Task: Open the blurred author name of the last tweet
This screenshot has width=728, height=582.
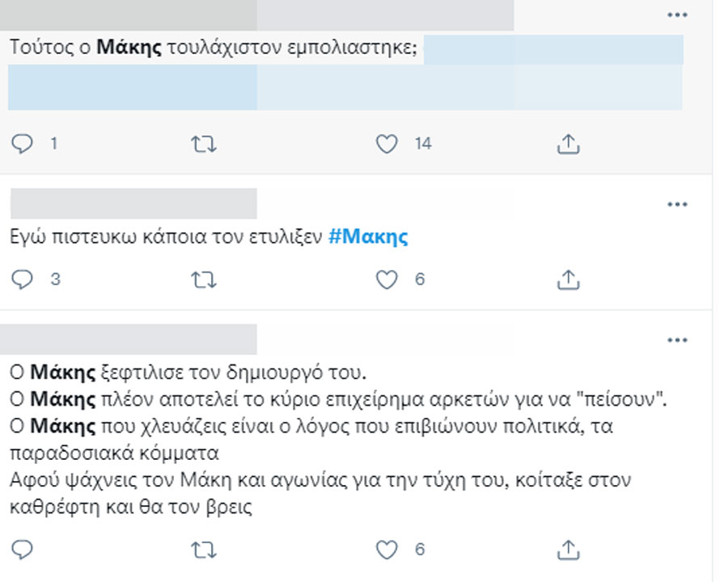Action: 129,339
